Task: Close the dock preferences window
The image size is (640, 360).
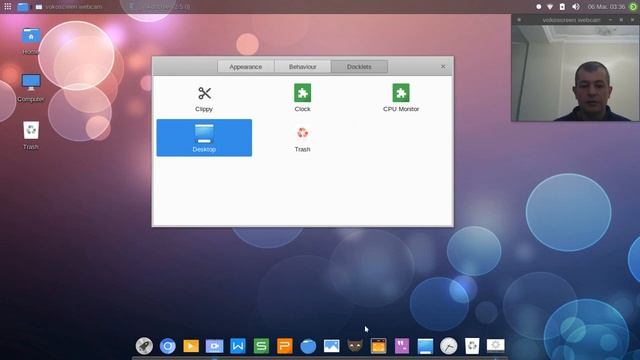Action: pos(443,66)
